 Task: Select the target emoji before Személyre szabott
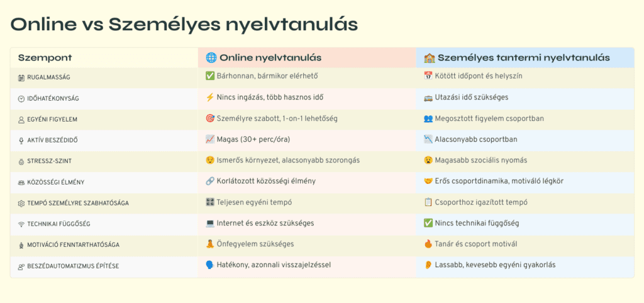coord(210,118)
